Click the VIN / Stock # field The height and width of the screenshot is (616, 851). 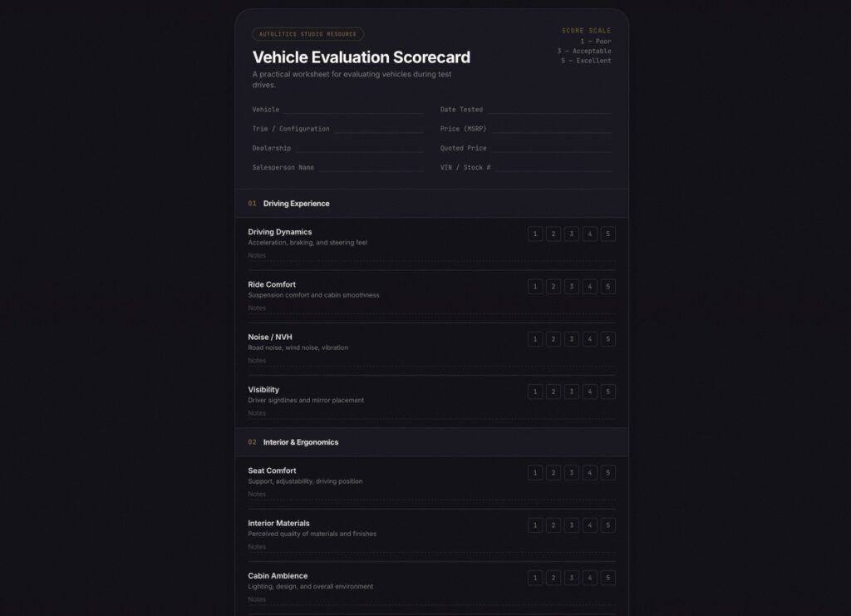(552, 167)
